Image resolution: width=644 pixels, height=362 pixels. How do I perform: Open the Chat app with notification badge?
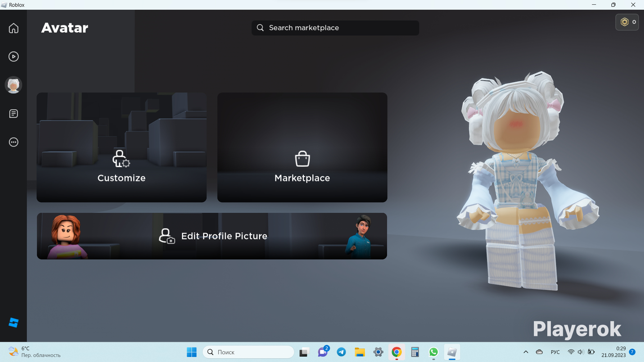(x=323, y=352)
